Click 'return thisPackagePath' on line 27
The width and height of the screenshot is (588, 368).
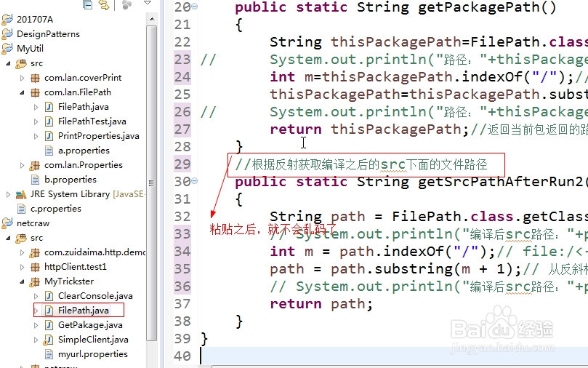[x=369, y=129]
